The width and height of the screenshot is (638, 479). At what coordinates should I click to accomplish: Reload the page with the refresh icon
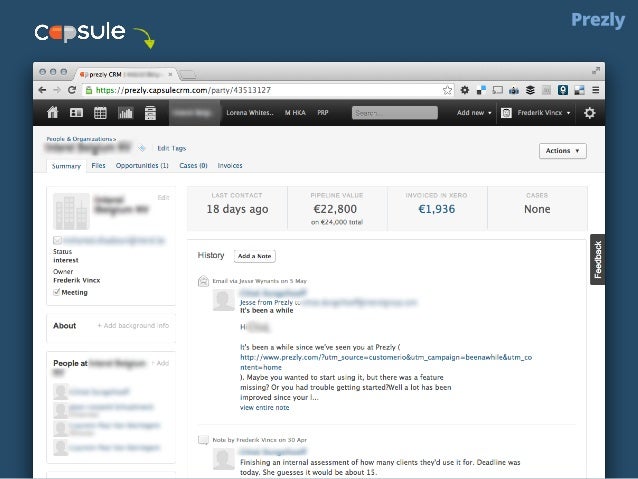coord(72,90)
